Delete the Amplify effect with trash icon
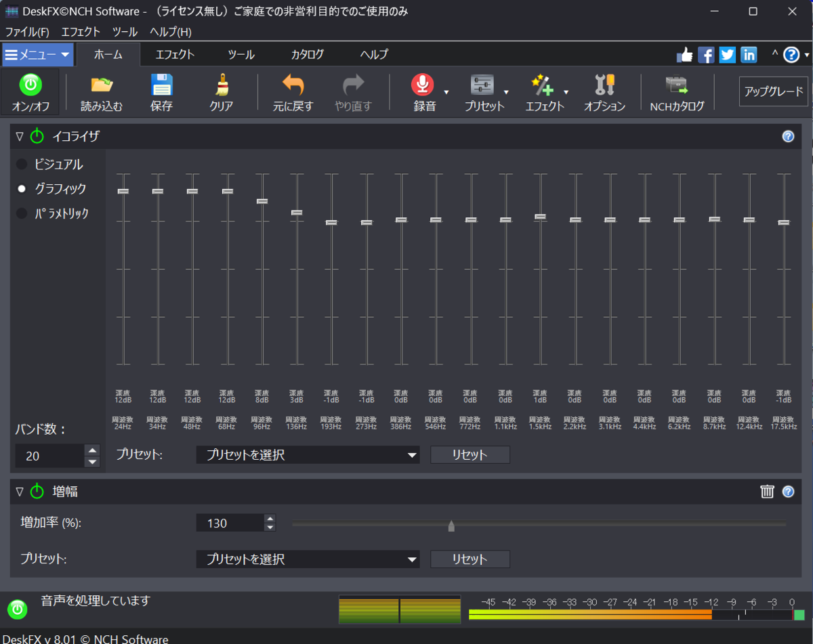Image resolution: width=813 pixels, height=644 pixels. click(x=767, y=492)
